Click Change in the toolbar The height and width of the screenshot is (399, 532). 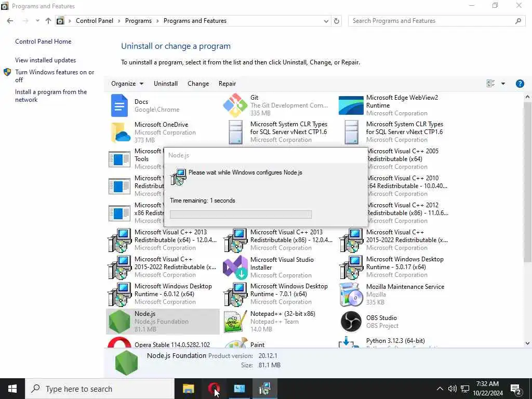click(198, 84)
